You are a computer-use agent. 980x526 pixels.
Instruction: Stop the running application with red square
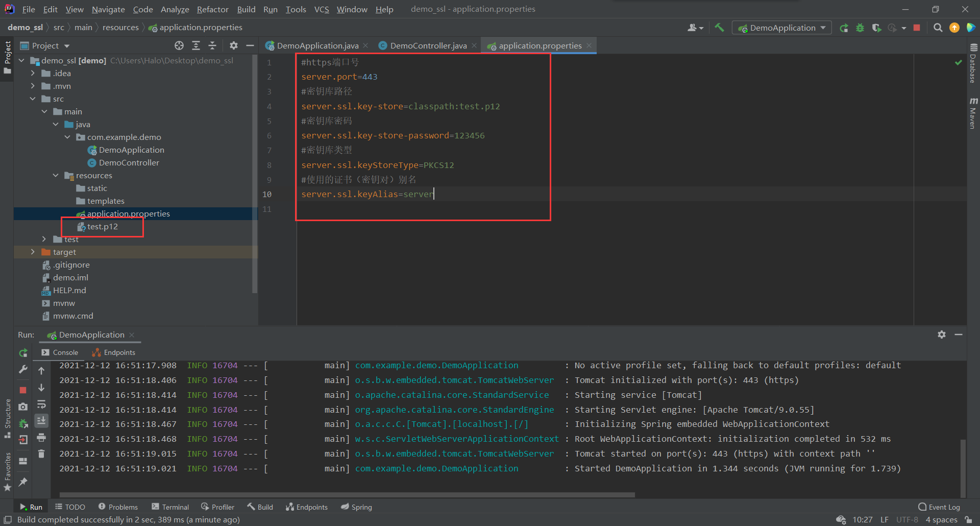click(x=917, y=28)
